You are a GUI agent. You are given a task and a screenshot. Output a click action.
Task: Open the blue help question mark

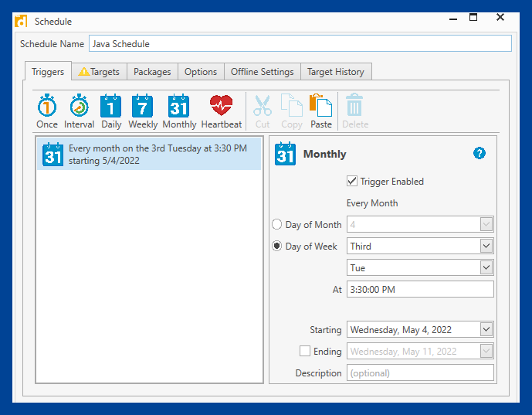pos(479,153)
